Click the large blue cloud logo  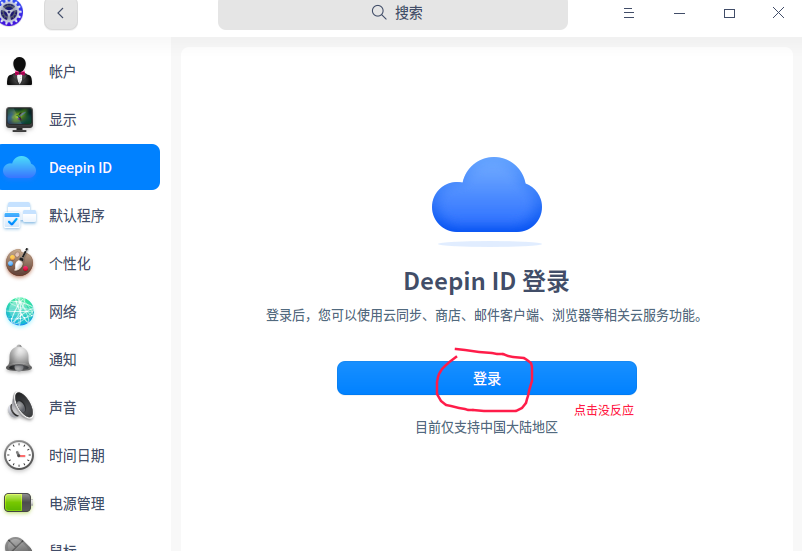[487, 195]
